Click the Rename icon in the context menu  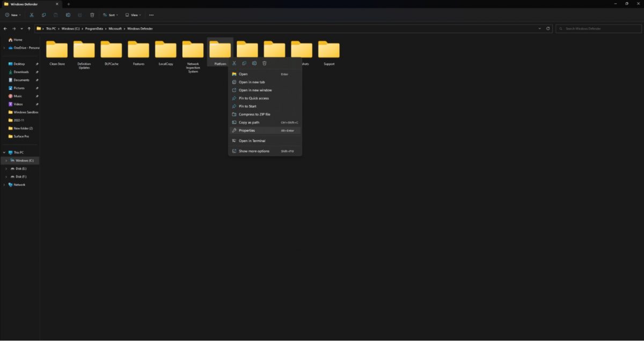coord(254,63)
